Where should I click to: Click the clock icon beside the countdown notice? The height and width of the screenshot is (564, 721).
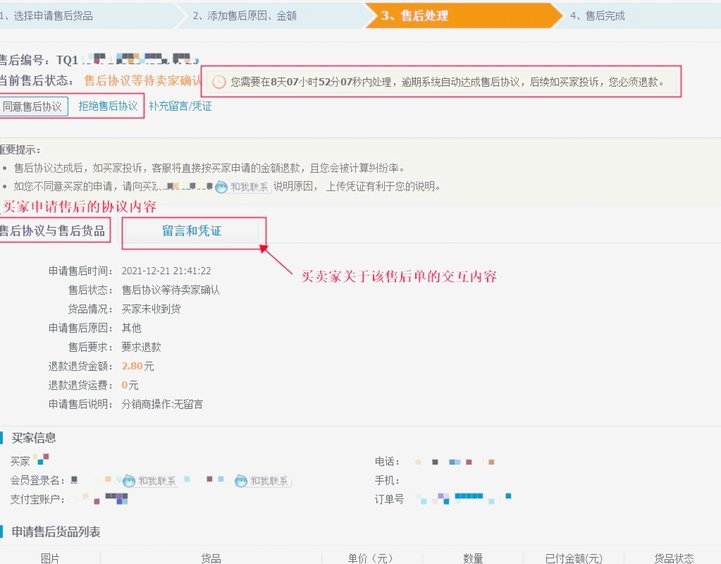[219, 82]
